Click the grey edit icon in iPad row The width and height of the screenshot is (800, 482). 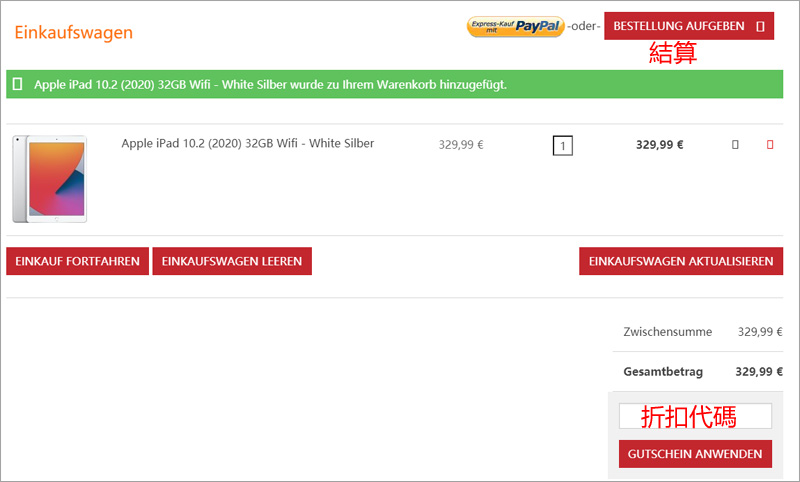pyautogui.click(x=735, y=145)
